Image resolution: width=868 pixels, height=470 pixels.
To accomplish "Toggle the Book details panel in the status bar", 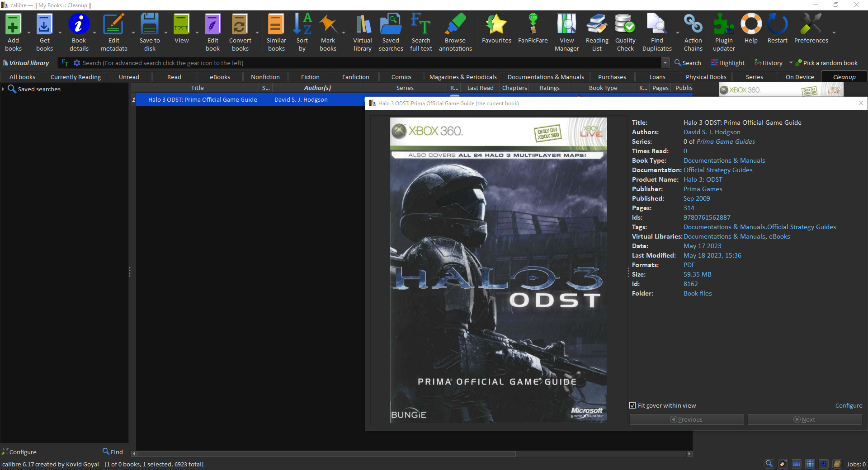I will [837, 464].
